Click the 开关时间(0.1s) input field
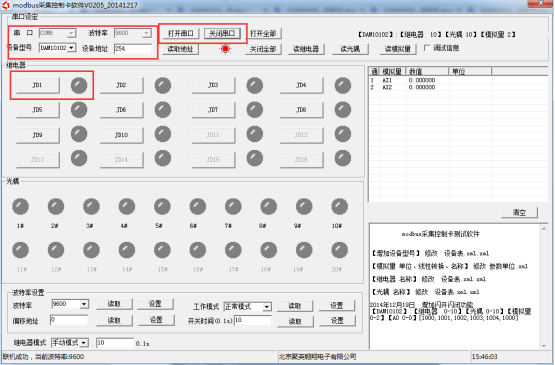This screenshot has width=555, height=365. [253, 320]
